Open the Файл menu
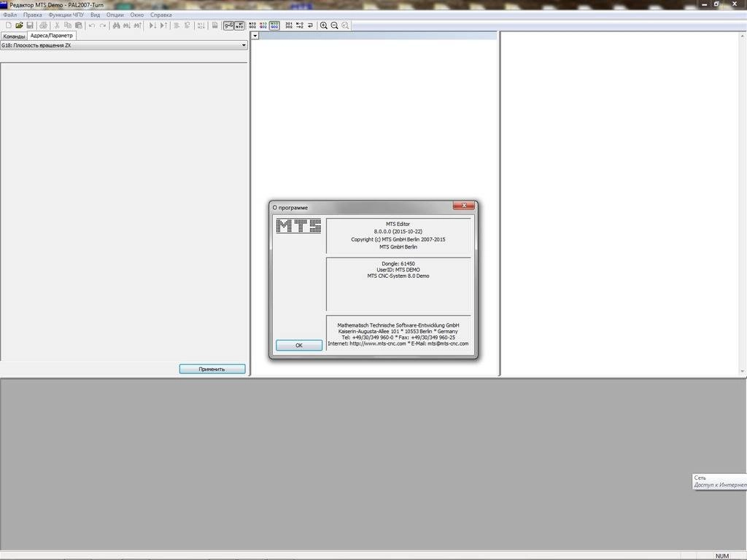This screenshot has width=747, height=560. pos(10,15)
